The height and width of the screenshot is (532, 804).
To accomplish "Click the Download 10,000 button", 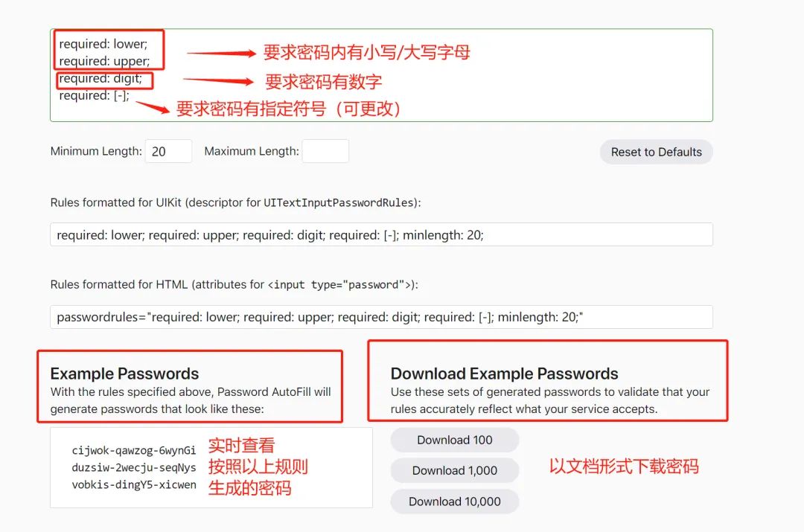I will (x=454, y=501).
